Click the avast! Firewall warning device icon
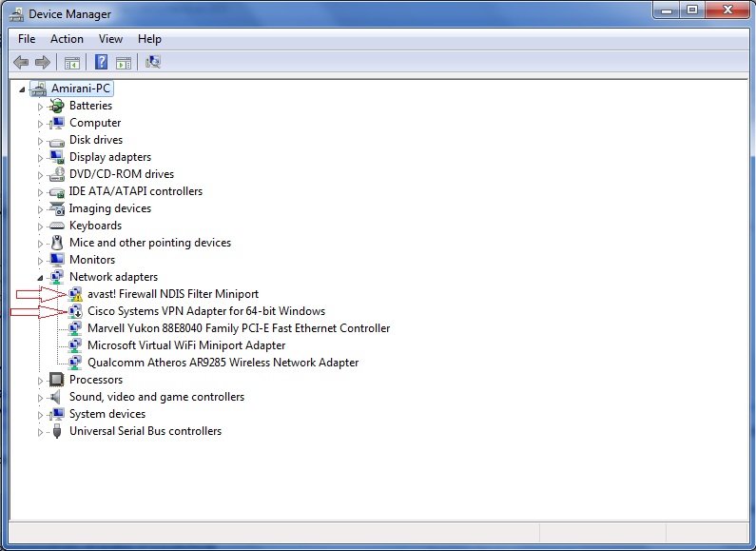 click(x=75, y=294)
